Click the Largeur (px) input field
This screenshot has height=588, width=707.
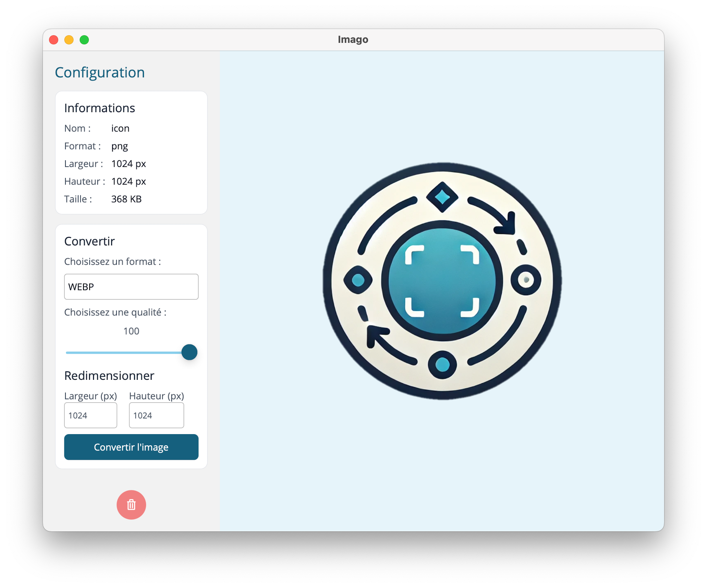[91, 415]
